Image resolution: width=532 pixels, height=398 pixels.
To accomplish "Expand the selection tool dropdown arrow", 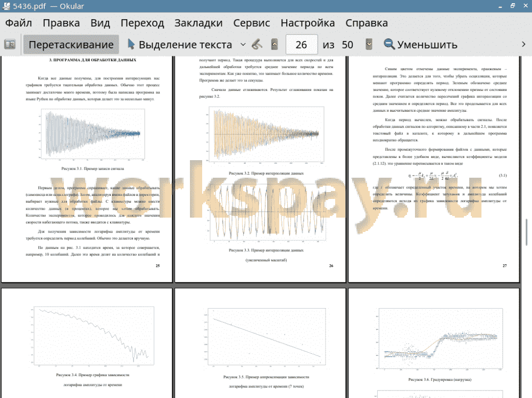I will 243,45.
